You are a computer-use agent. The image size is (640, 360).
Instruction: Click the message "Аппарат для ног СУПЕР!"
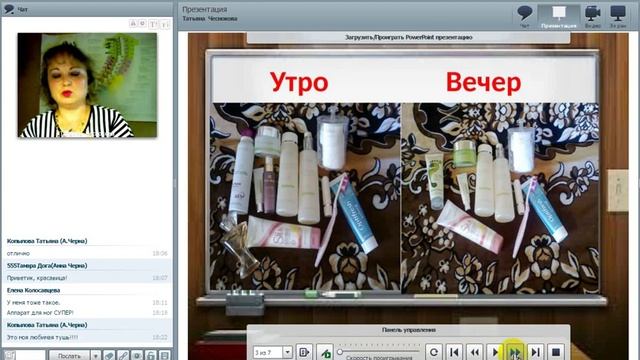[x=40, y=313]
